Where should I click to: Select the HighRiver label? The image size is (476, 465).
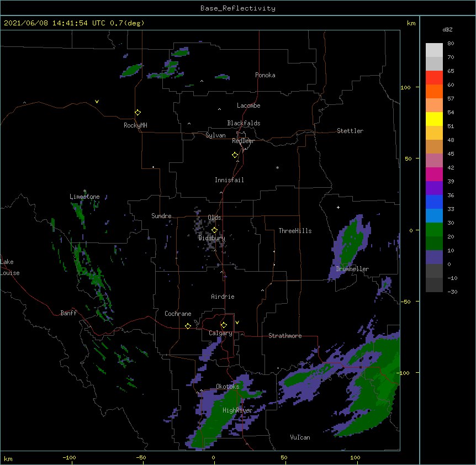(x=237, y=410)
